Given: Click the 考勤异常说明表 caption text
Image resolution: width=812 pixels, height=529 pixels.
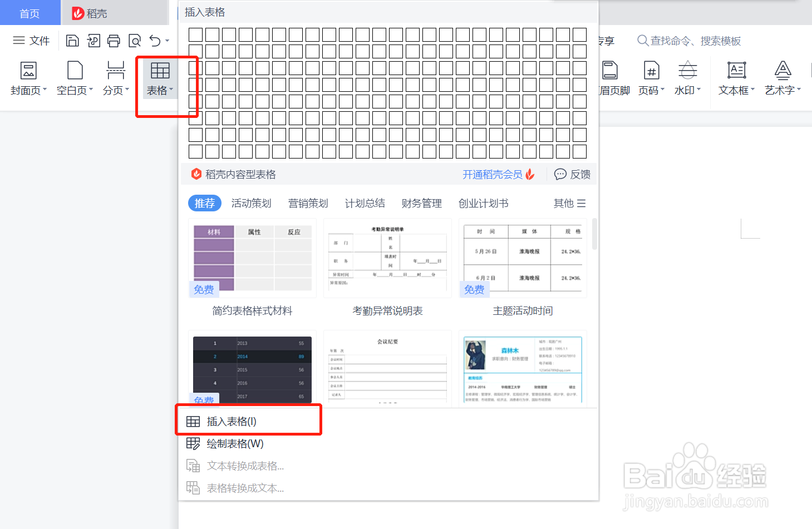Looking at the screenshot, I should (387, 310).
